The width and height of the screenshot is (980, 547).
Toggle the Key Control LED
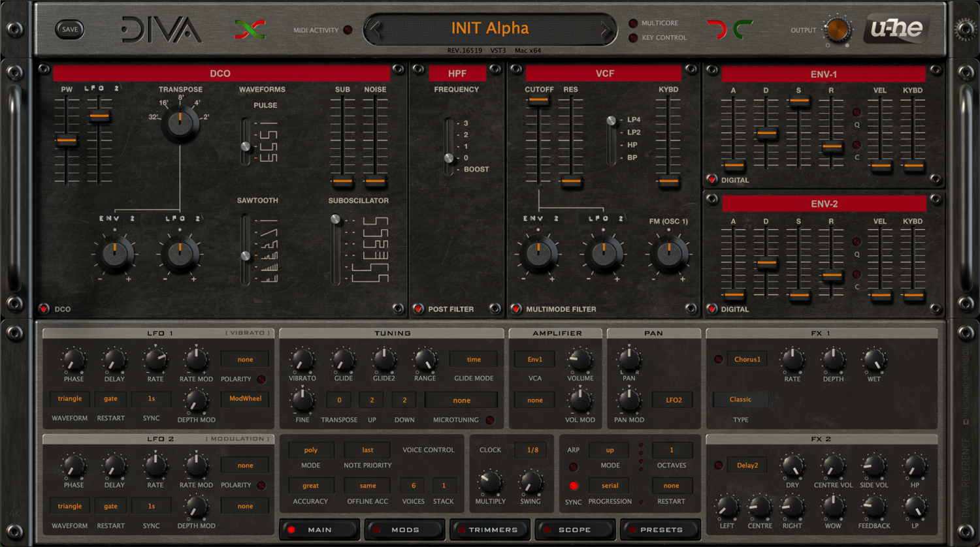coord(633,38)
